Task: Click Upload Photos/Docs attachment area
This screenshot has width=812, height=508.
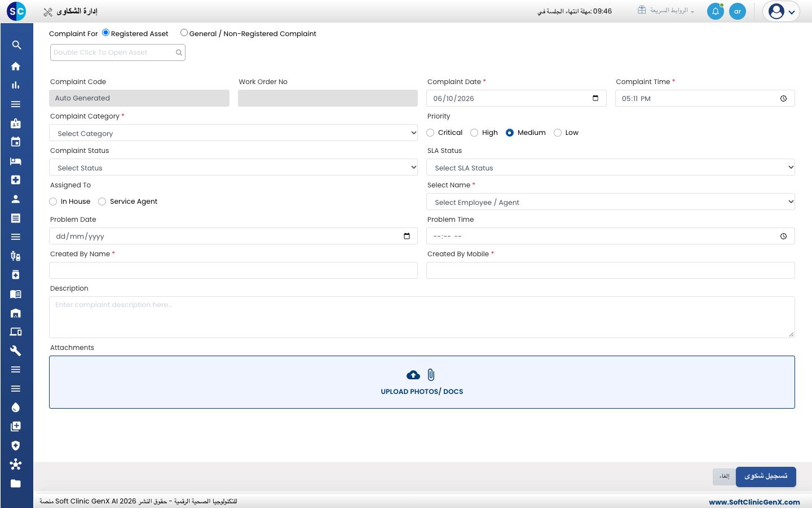Action: tap(422, 382)
